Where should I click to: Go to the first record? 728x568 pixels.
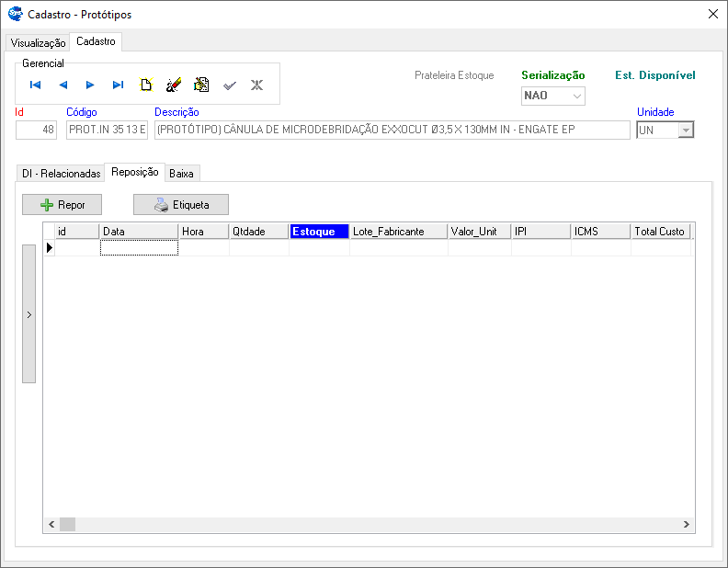tap(35, 85)
